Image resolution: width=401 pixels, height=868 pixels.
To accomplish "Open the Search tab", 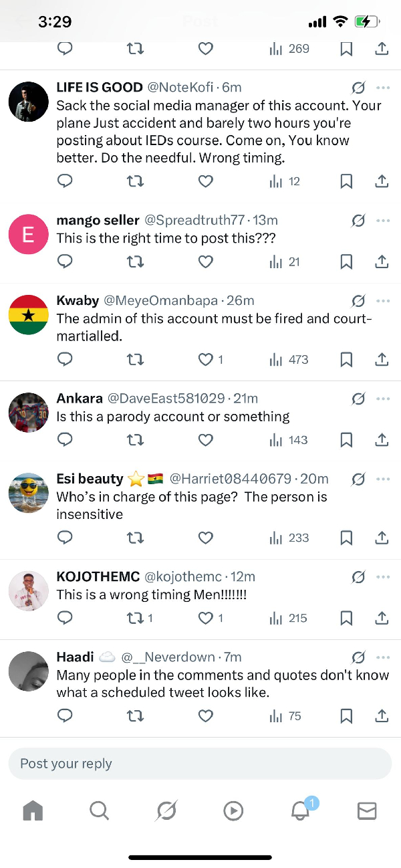I will [x=99, y=810].
